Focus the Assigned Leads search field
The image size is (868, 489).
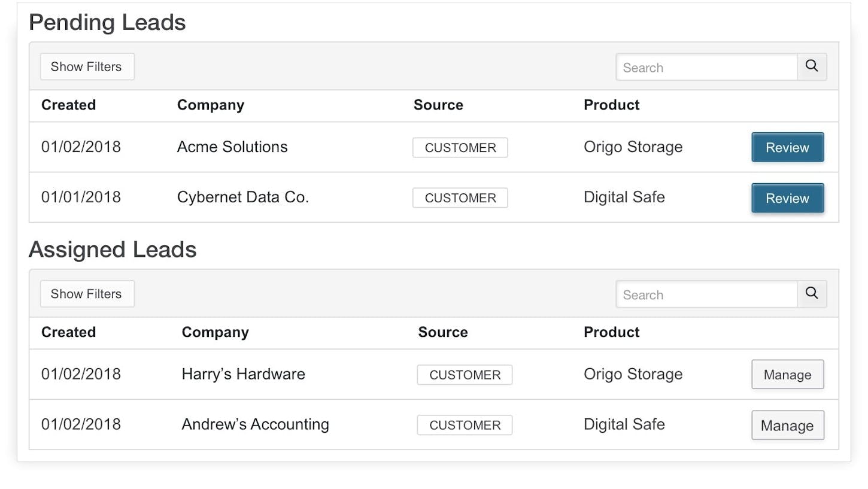[x=706, y=294]
